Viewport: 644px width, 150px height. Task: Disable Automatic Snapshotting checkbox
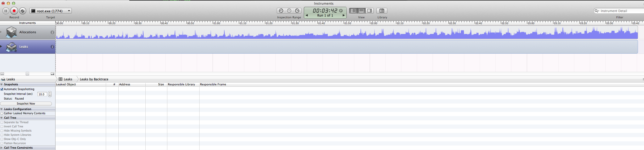click(x=2, y=89)
